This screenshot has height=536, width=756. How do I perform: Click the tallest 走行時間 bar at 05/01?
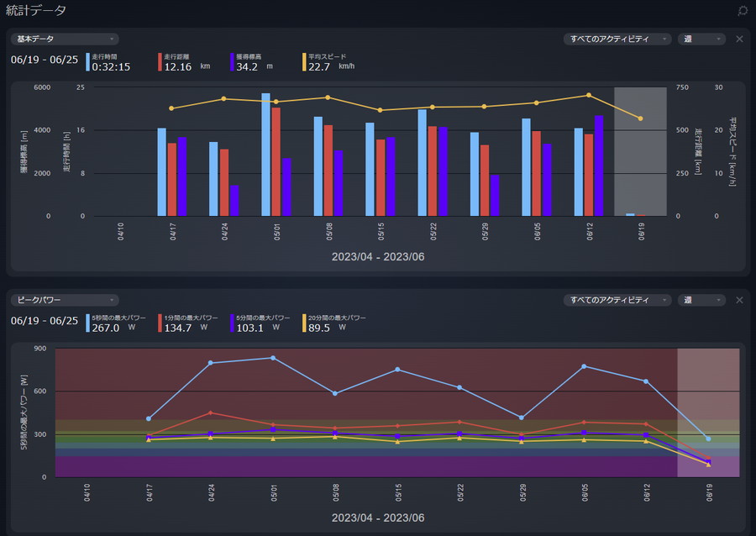tap(265, 155)
